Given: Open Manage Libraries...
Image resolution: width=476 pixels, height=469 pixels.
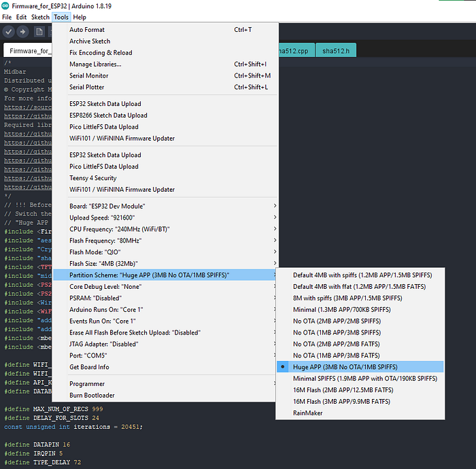Looking at the screenshot, I should (x=165, y=65).
